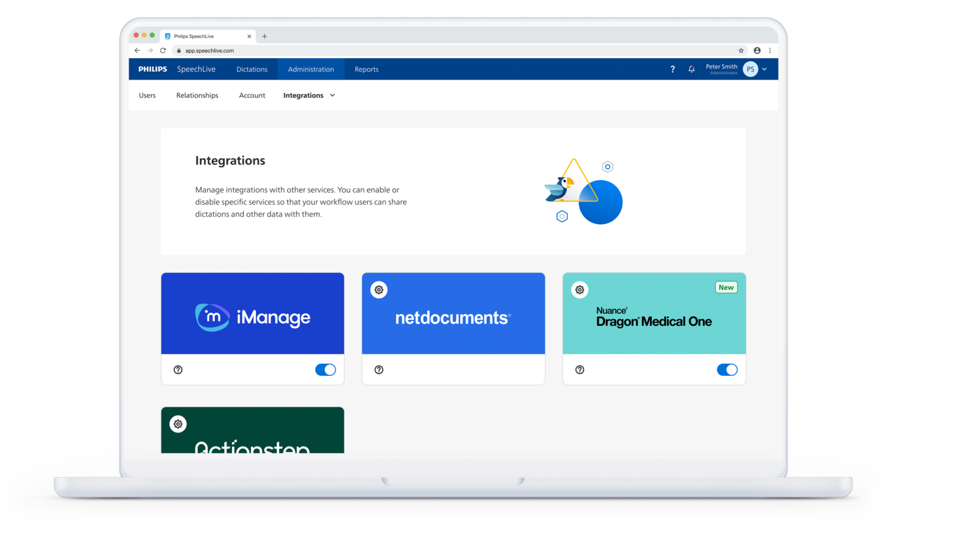This screenshot has width=980, height=534.
Task: Close the Philips SpeechLive browser tab
Action: [x=249, y=37]
